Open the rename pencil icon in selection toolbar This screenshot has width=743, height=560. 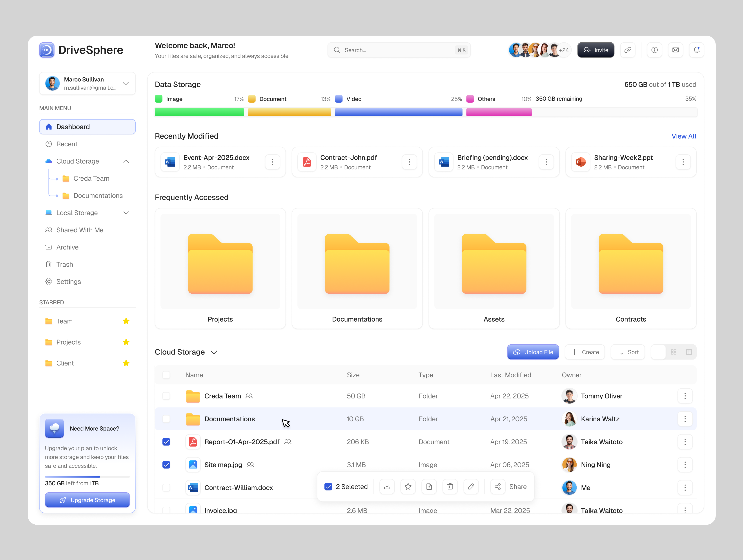tap(471, 486)
